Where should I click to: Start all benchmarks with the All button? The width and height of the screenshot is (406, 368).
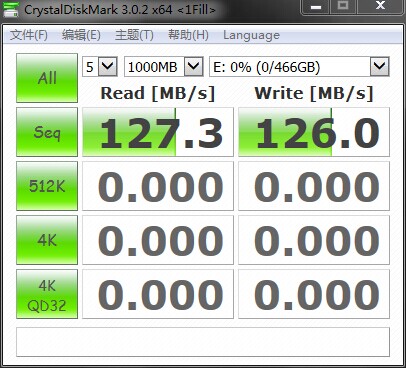pos(47,78)
